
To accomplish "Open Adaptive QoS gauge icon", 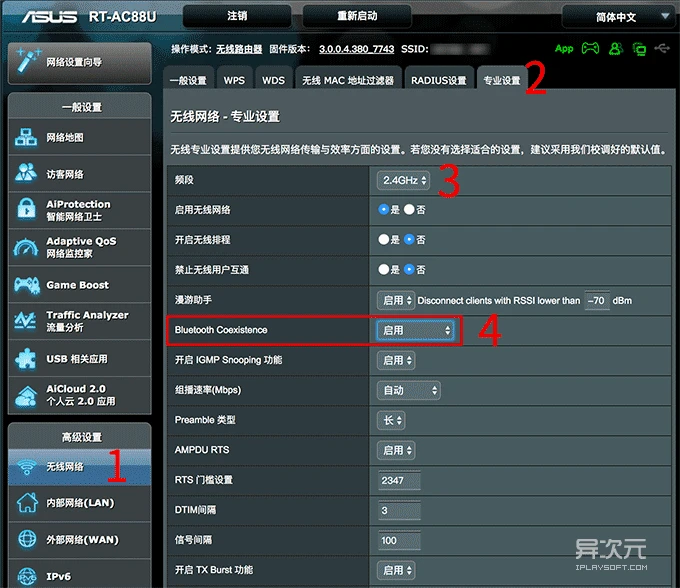I will 26,247.
